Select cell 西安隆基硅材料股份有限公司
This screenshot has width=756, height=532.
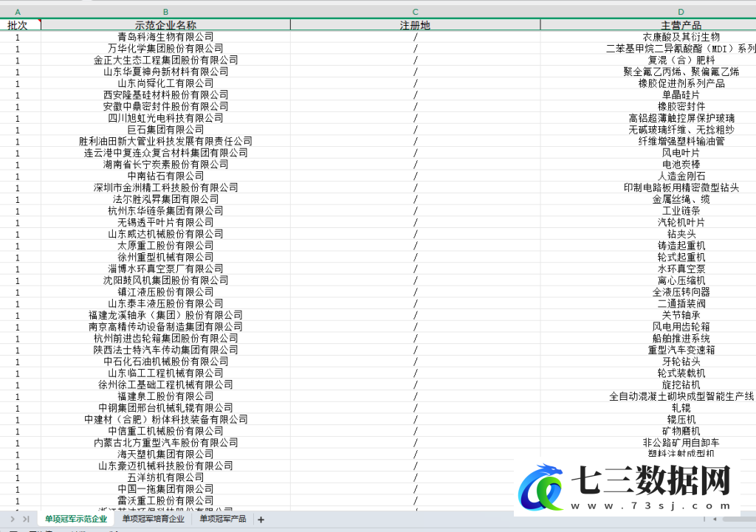(165, 95)
